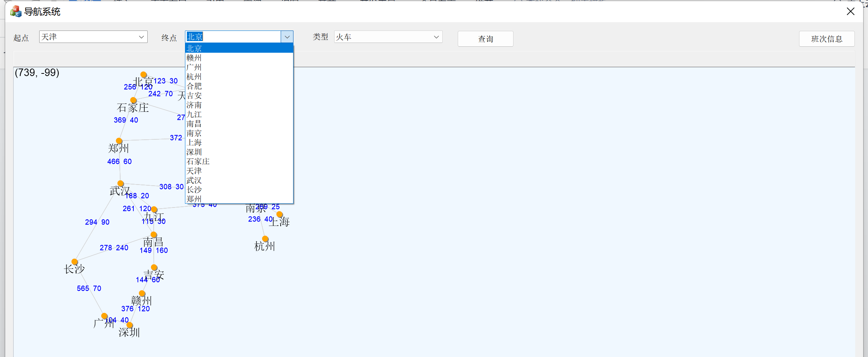
Task: Click the 赣州 map label
Action: 142,301
